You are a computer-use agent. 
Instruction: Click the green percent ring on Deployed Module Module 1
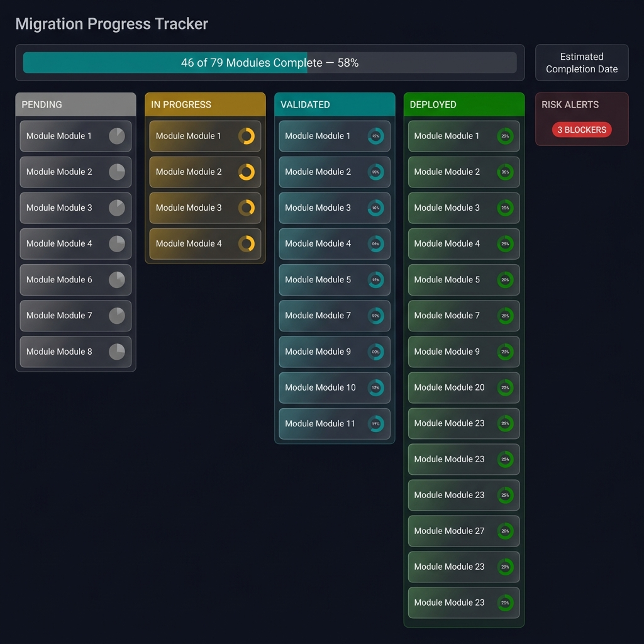coord(505,136)
